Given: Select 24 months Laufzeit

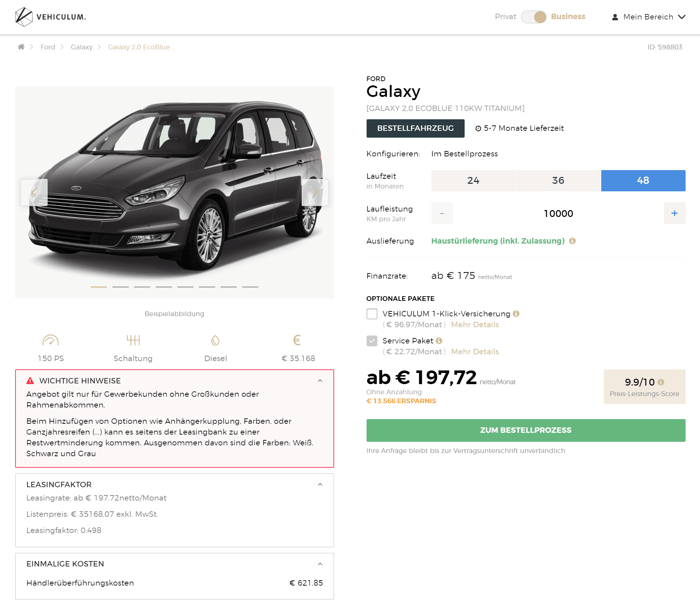Looking at the screenshot, I should [x=473, y=181].
